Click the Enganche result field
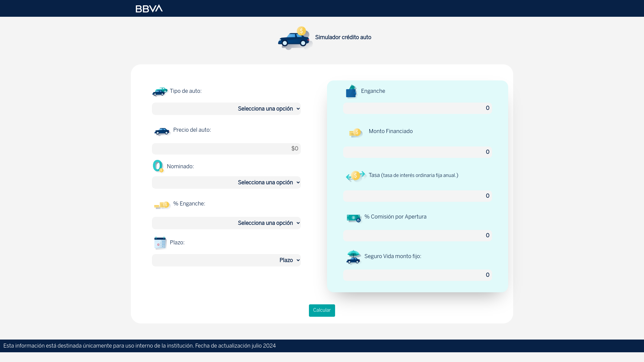The height and width of the screenshot is (362, 644). [x=418, y=108]
